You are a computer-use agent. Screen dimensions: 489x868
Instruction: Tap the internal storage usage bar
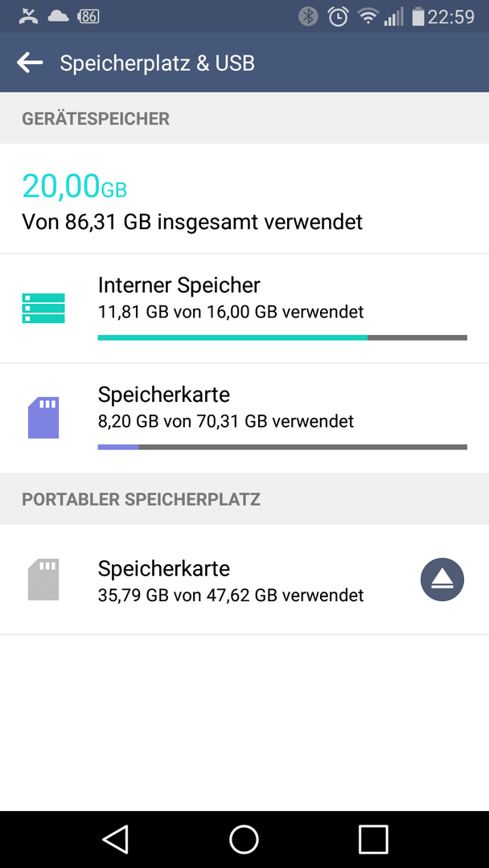282,337
